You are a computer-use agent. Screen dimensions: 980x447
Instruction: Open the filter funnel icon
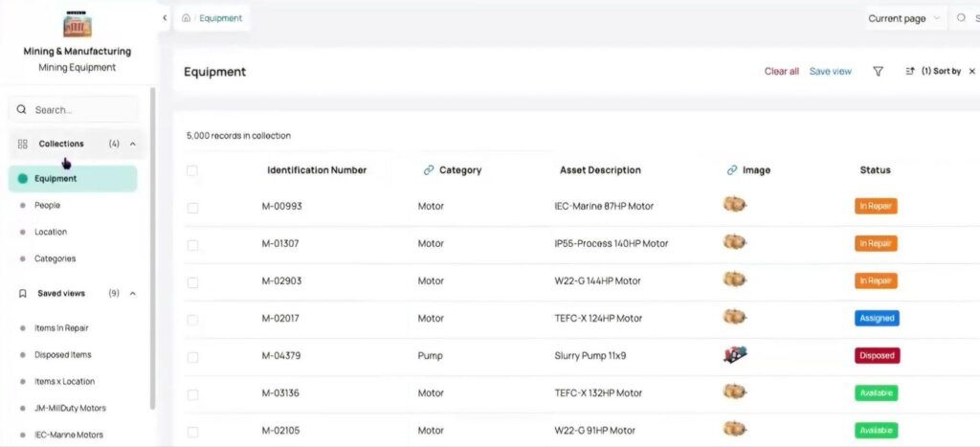click(x=878, y=72)
